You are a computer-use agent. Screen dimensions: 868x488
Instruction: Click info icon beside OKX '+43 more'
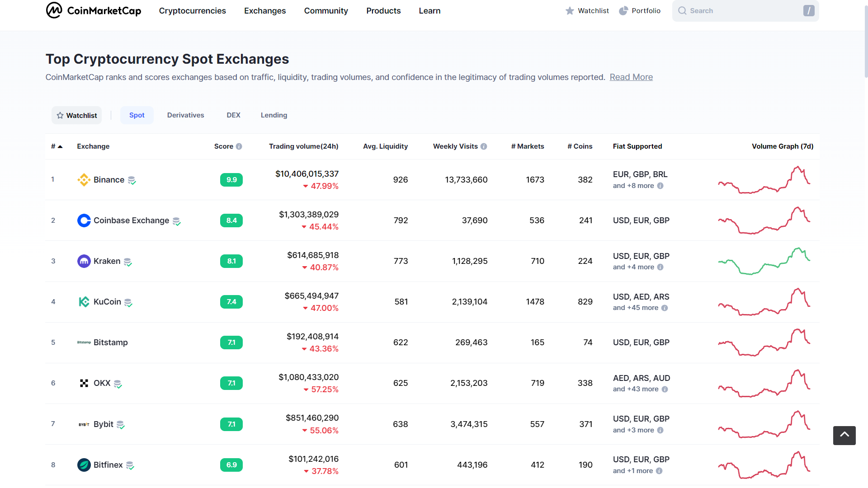pyautogui.click(x=665, y=389)
